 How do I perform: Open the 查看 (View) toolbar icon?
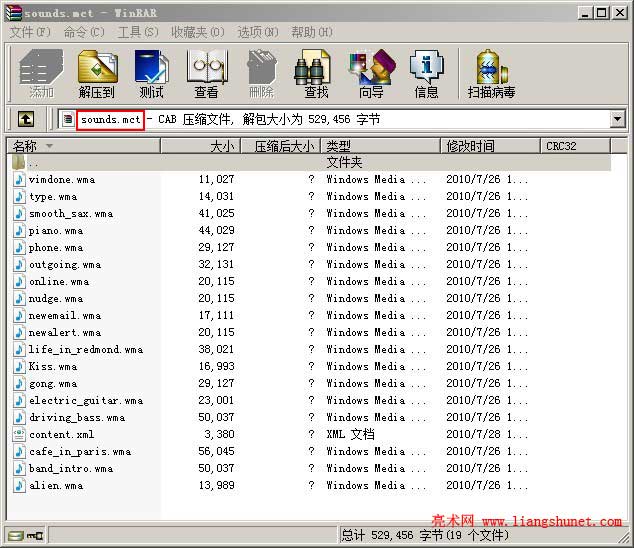pyautogui.click(x=207, y=74)
